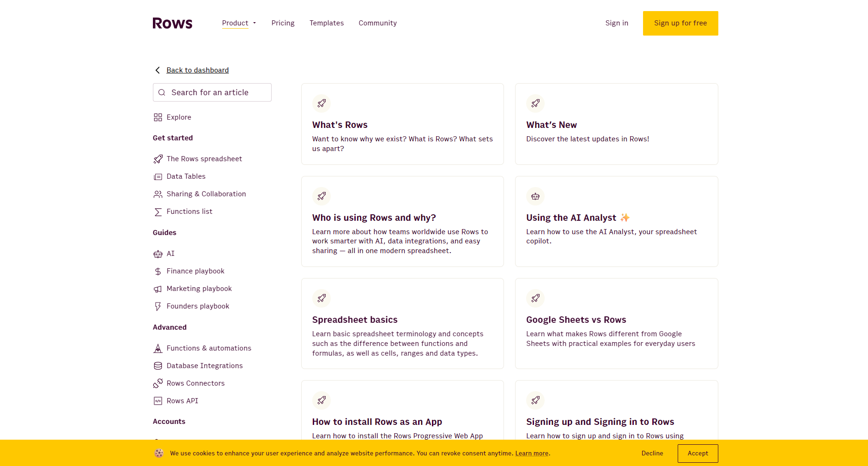Open Rows API section
The width and height of the screenshot is (868, 466).
point(182,401)
